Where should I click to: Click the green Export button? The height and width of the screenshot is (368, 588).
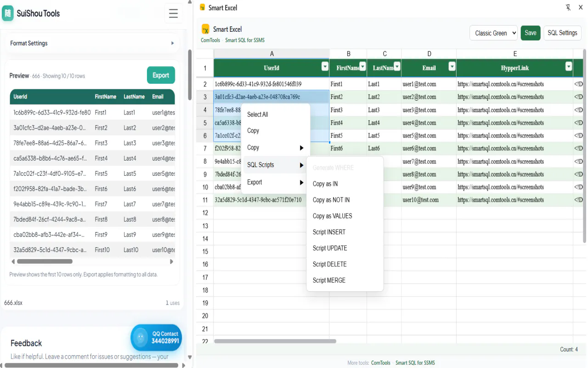click(161, 75)
